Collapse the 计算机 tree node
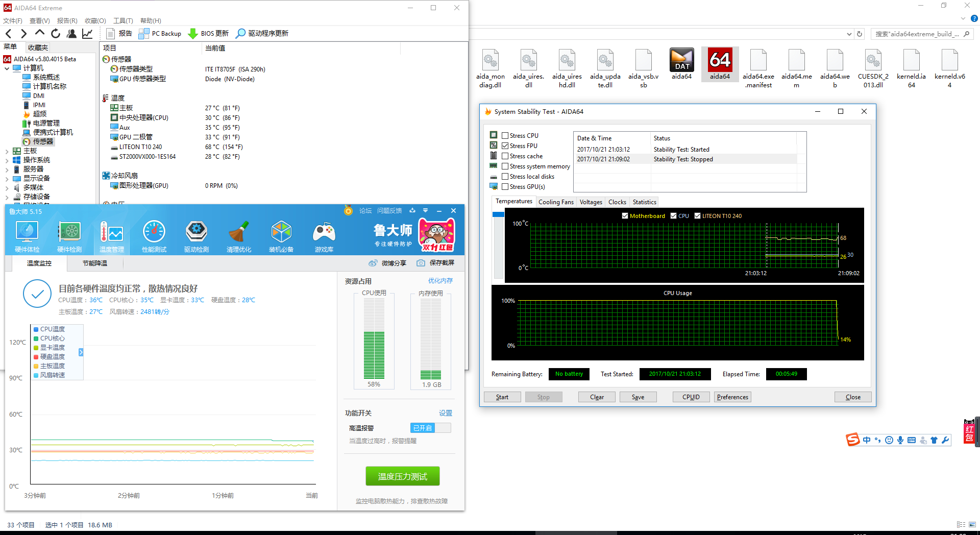Viewport: 980px width, 535px height. click(7, 68)
